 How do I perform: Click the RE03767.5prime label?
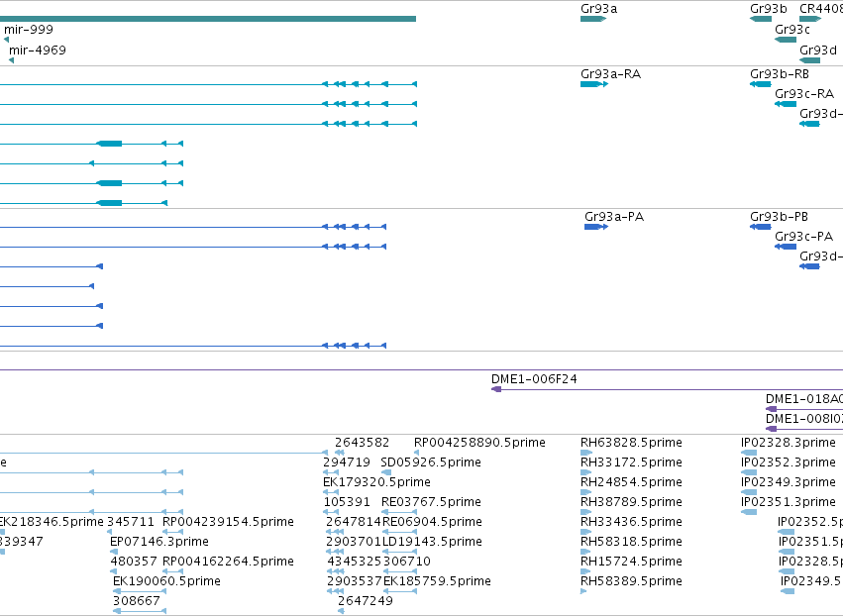pos(431,502)
